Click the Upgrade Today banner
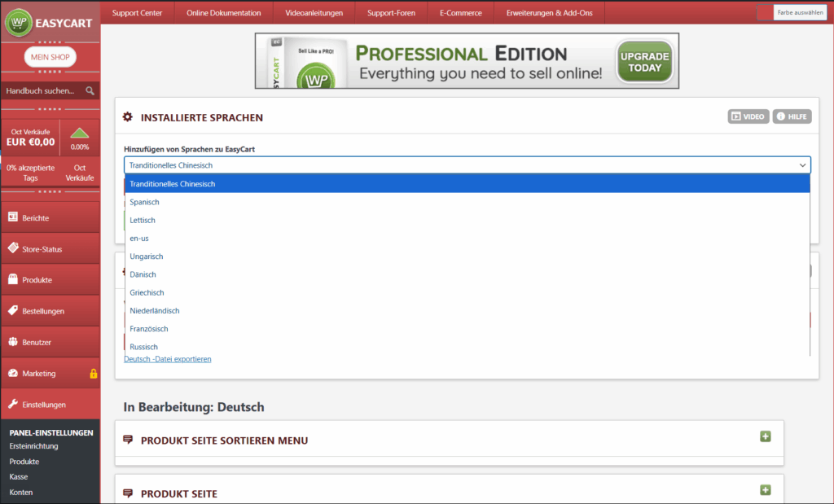Image resolution: width=834 pixels, height=504 pixels. click(x=644, y=62)
